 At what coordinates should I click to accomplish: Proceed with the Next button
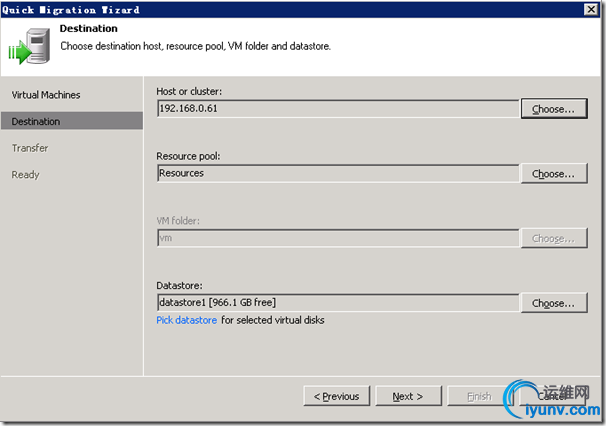pyautogui.click(x=408, y=396)
